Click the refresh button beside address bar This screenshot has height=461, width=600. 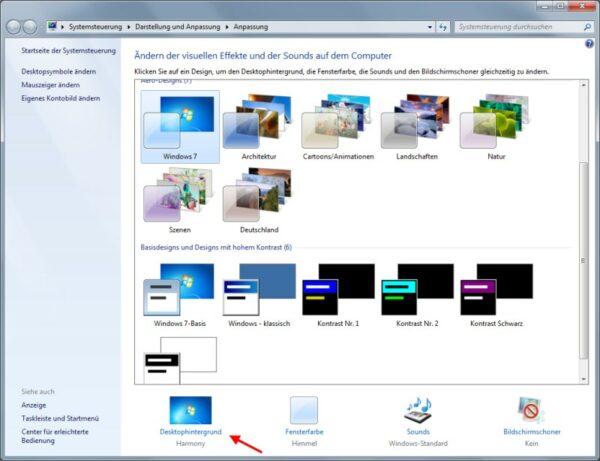[443, 27]
